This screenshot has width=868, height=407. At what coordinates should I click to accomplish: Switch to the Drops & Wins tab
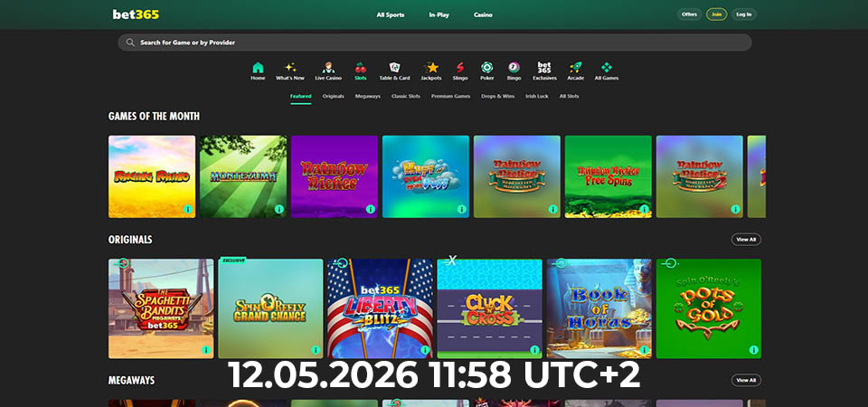(497, 97)
